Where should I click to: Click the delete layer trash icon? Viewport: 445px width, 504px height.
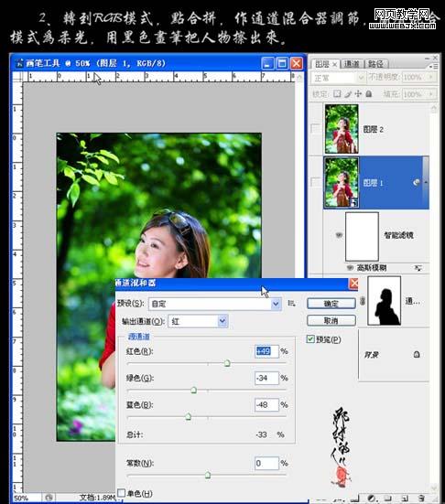pyautogui.click(x=421, y=499)
